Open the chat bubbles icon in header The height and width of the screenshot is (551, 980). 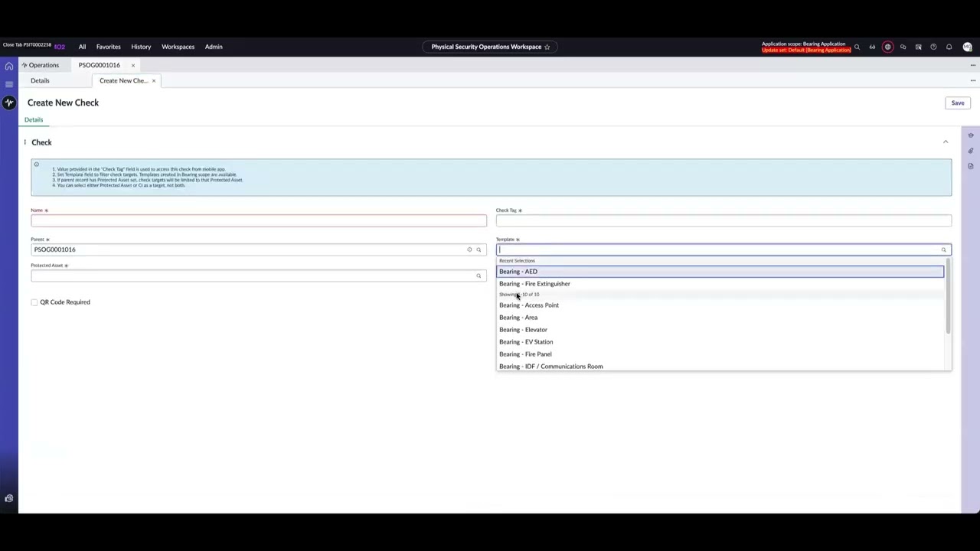(x=903, y=47)
